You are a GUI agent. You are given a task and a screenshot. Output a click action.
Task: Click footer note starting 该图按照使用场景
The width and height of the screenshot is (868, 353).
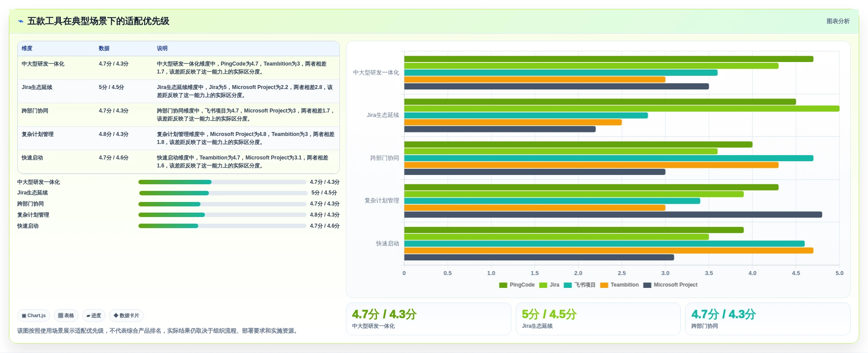(158, 331)
